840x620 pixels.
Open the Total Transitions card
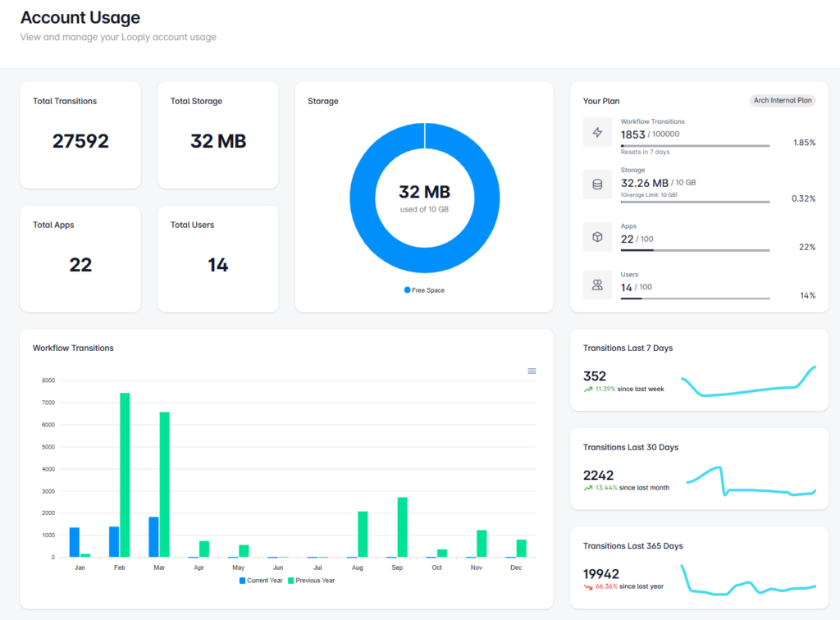point(80,135)
